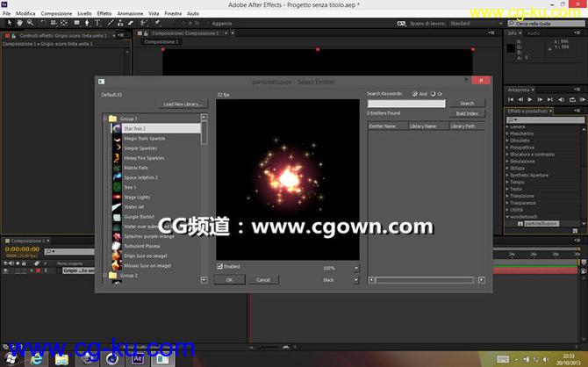Open the Spazio di lavoro Standard dropdown
Viewport: 588px width, 367px height.
477,23
